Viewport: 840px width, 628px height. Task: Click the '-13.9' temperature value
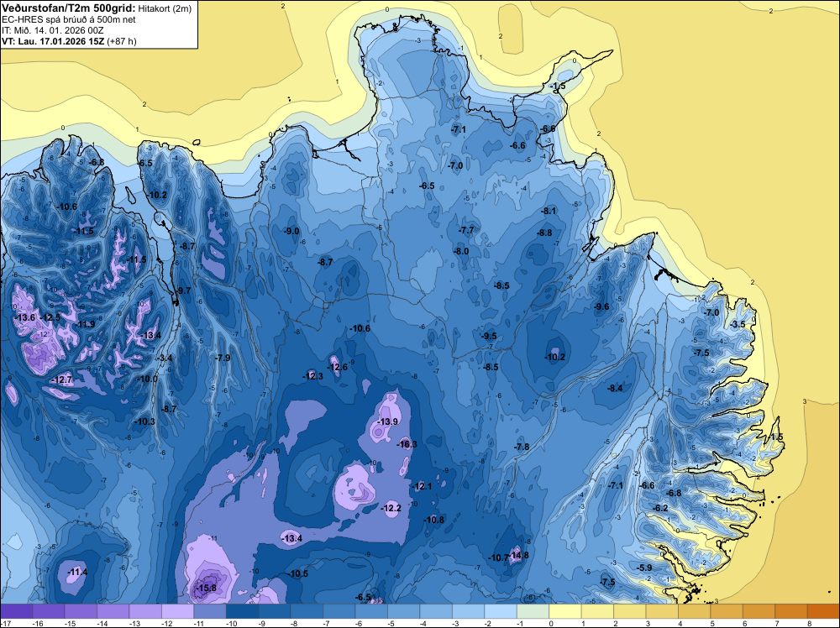[x=387, y=421]
